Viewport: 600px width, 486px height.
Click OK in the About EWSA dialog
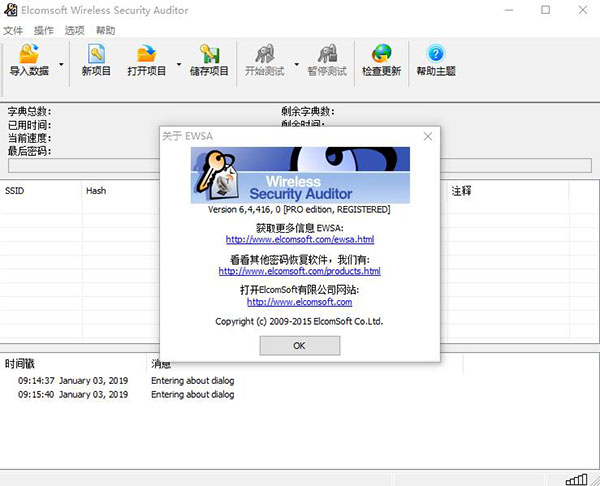click(300, 346)
